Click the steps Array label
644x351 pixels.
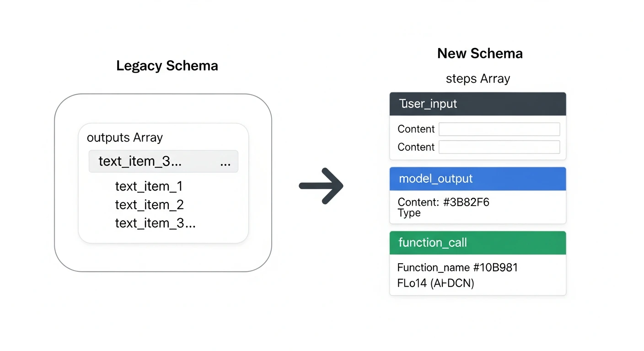478,79
